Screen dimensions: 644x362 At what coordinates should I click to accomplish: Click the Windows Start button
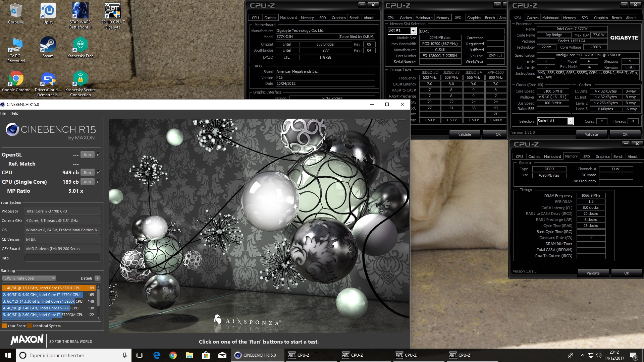point(8,355)
